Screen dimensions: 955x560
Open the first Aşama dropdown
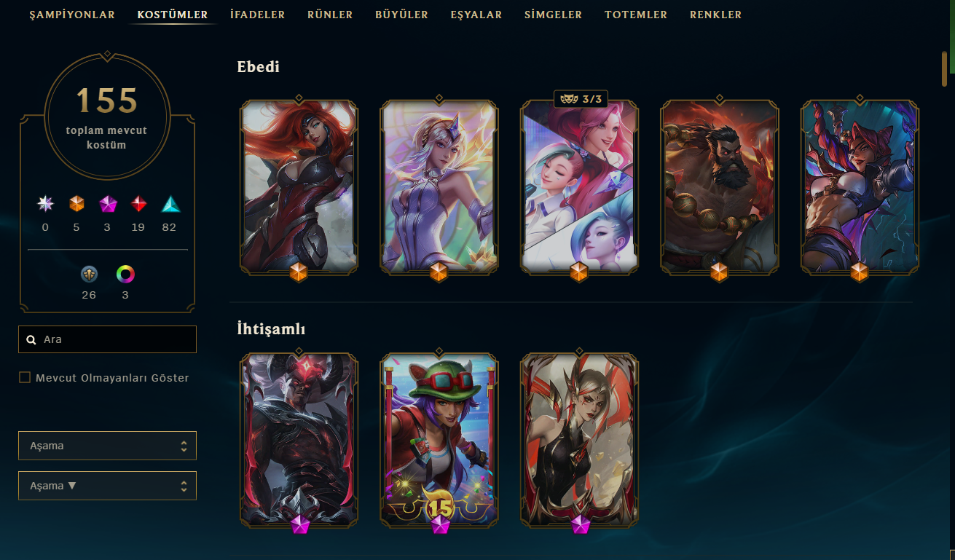[x=107, y=446]
